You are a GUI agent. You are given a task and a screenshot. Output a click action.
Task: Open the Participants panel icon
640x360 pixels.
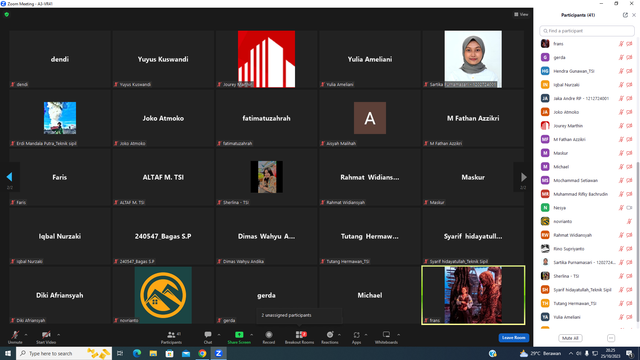(171, 335)
